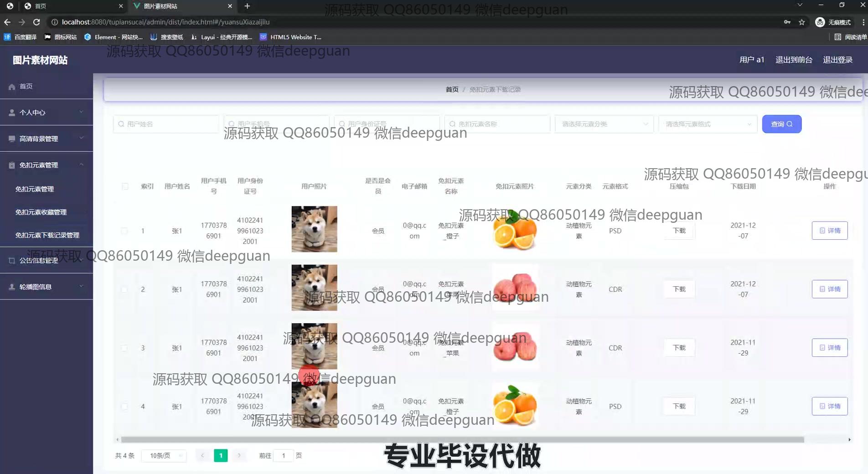Viewport: 868px width, 474px height.
Task: Reload the page with refresh icon
Action: pos(36,22)
